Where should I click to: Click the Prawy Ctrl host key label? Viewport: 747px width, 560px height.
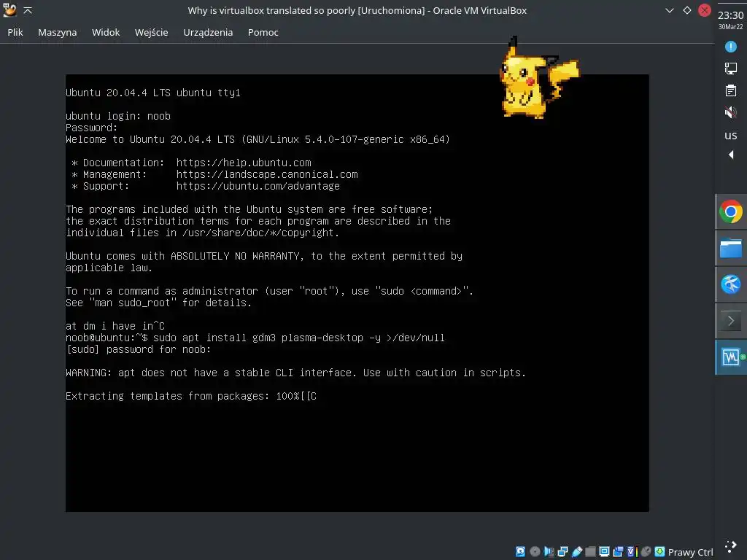[x=690, y=552]
